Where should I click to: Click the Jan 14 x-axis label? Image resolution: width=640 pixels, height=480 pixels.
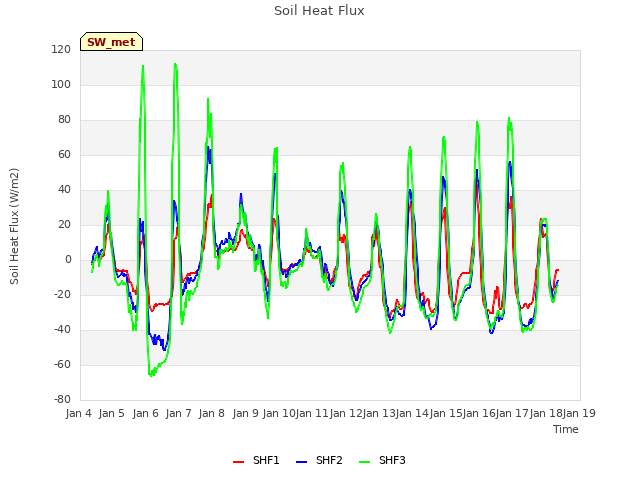pyautogui.click(x=412, y=413)
